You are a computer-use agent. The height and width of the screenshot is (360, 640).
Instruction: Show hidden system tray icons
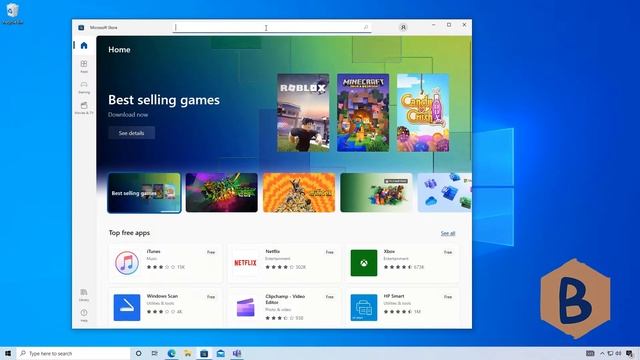point(602,353)
